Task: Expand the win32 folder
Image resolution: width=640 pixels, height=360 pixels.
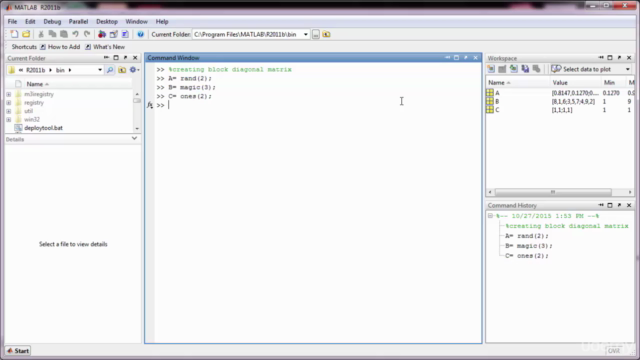Action: 9,120
